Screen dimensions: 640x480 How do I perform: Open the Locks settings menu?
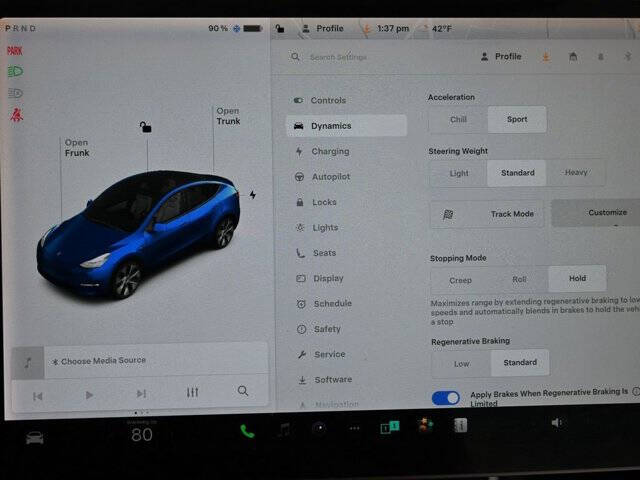(x=316, y=202)
